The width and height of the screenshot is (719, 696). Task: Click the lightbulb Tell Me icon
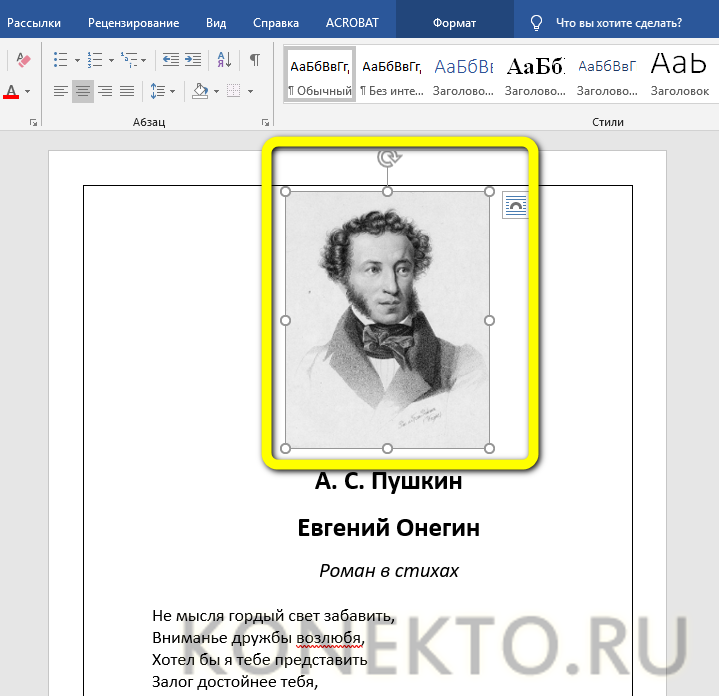coord(536,22)
